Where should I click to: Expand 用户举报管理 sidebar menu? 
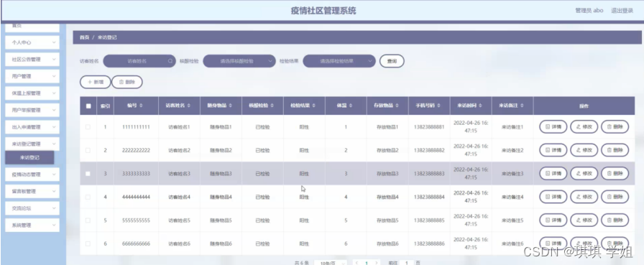[x=32, y=110]
